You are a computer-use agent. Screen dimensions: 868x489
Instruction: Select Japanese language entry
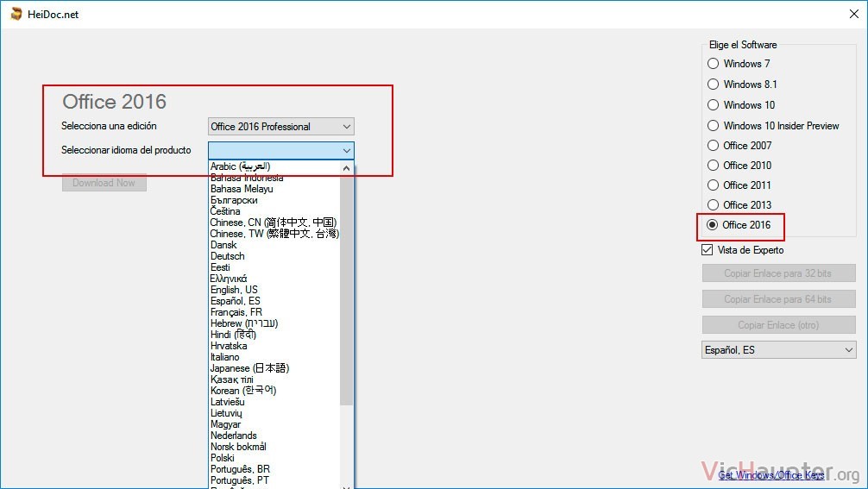point(274,368)
